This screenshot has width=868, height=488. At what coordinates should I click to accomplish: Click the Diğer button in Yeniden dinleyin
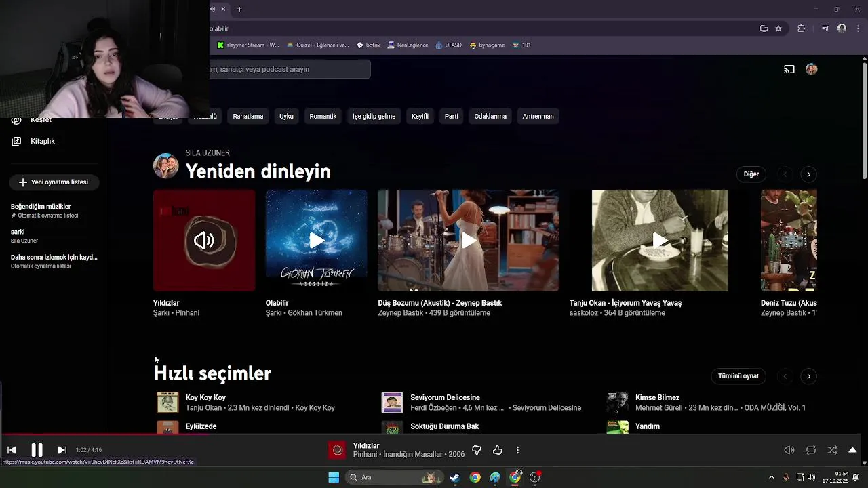tap(751, 174)
